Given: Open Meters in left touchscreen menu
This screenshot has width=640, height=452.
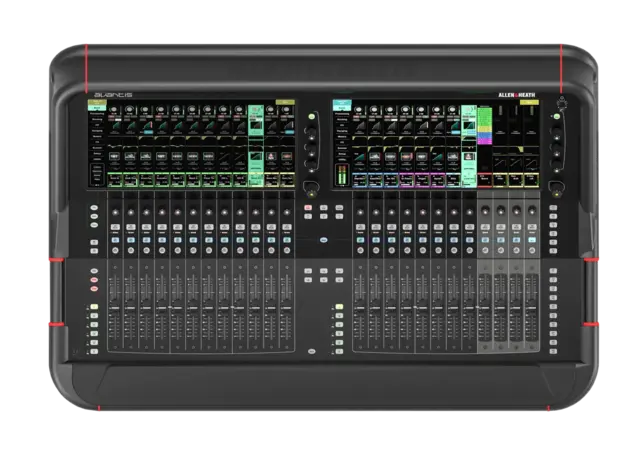Looking at the screenshot, I should pos(97,136).
